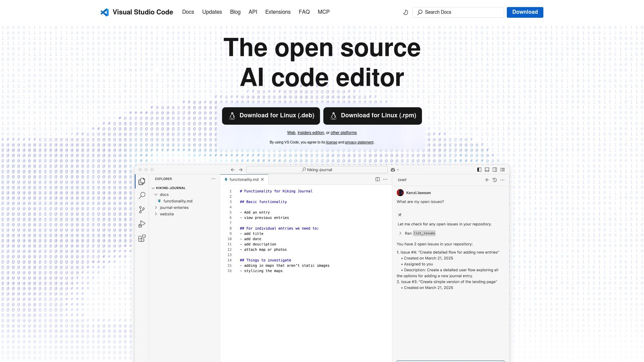Image resolution: width=644 pixels, height=362 pixels.
Task: Open the Extensions icon in activity bar
Action: (x=142, y=238)
